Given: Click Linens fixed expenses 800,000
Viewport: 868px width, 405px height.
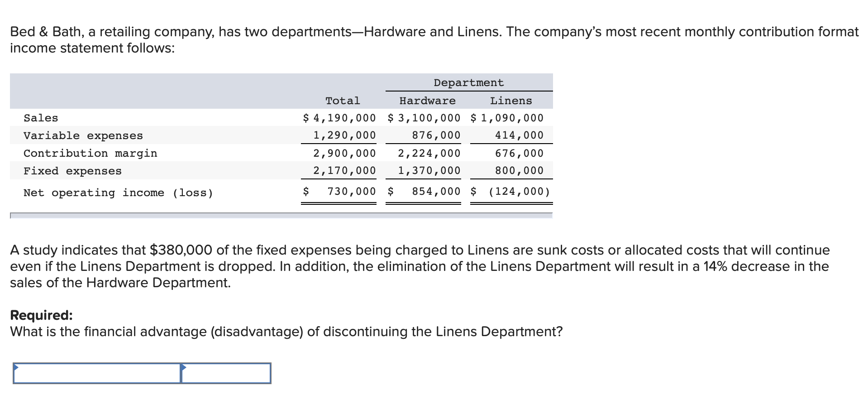Looking at the screenshot, I should click(x=520, y=171).
